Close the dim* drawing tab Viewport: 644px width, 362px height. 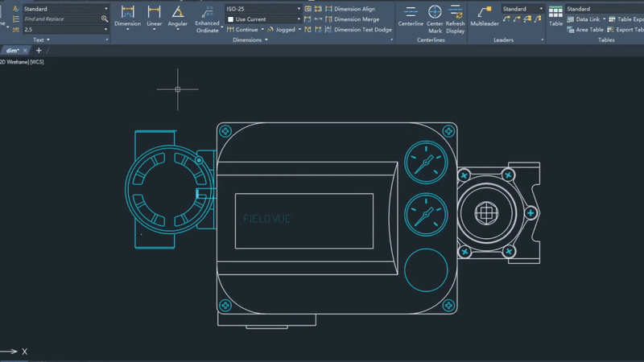pos(27,51)
